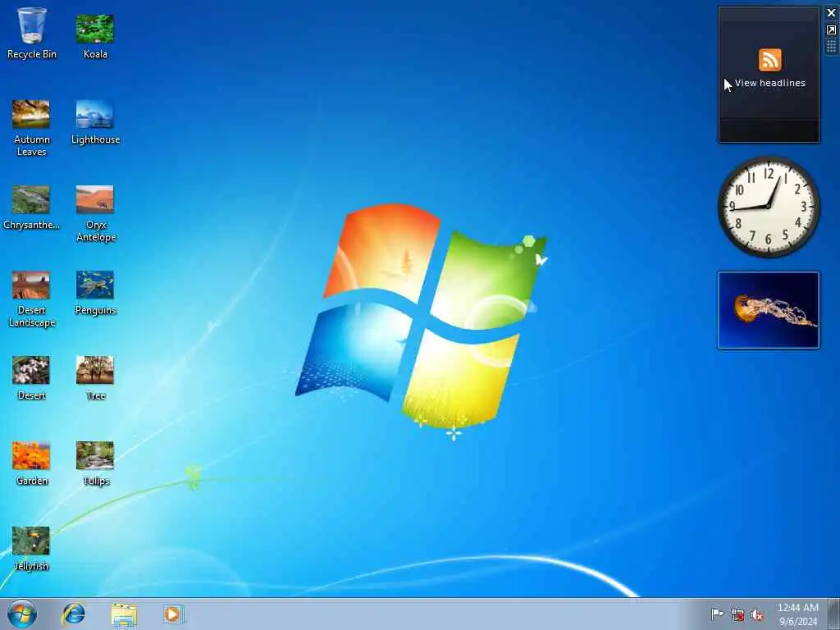Click the Lighthouse desktop image

(x=95, y=122)
